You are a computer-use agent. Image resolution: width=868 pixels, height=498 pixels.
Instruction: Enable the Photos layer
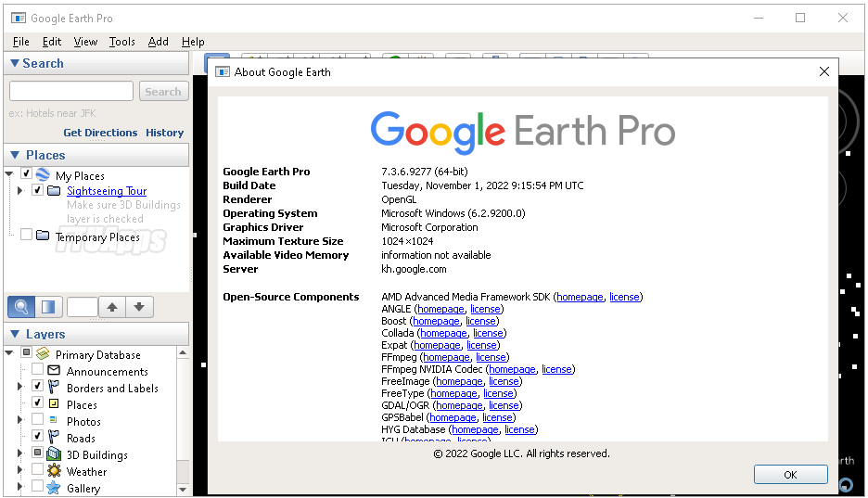[x=37, y=419]
